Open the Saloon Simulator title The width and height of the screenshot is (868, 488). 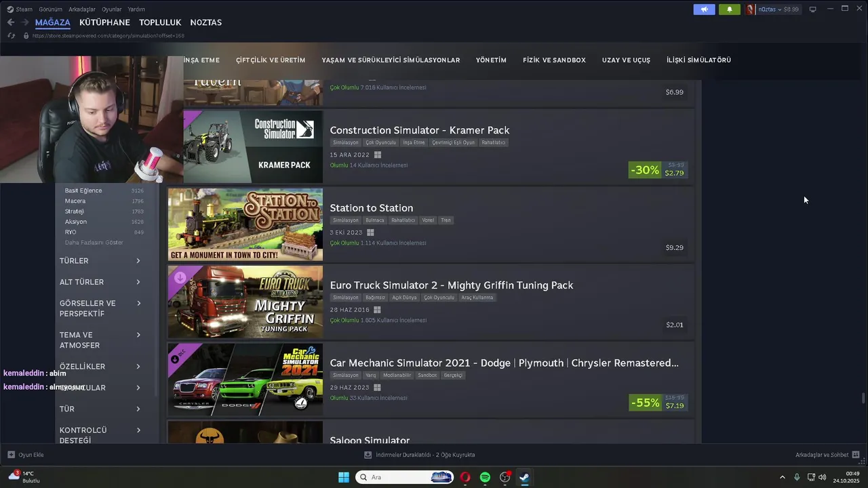click(370, 440)
